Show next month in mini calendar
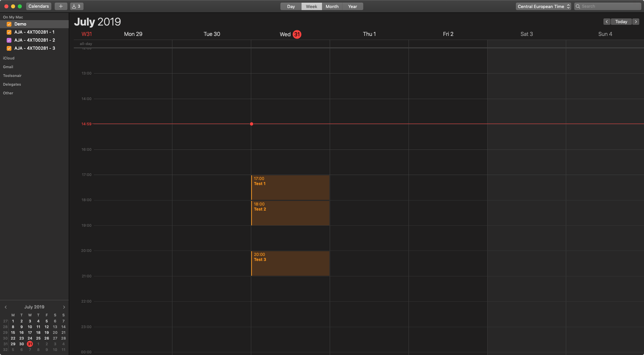The height and width of the screenshot is (355, 644). pyautogui.click(x=64, y=307)
